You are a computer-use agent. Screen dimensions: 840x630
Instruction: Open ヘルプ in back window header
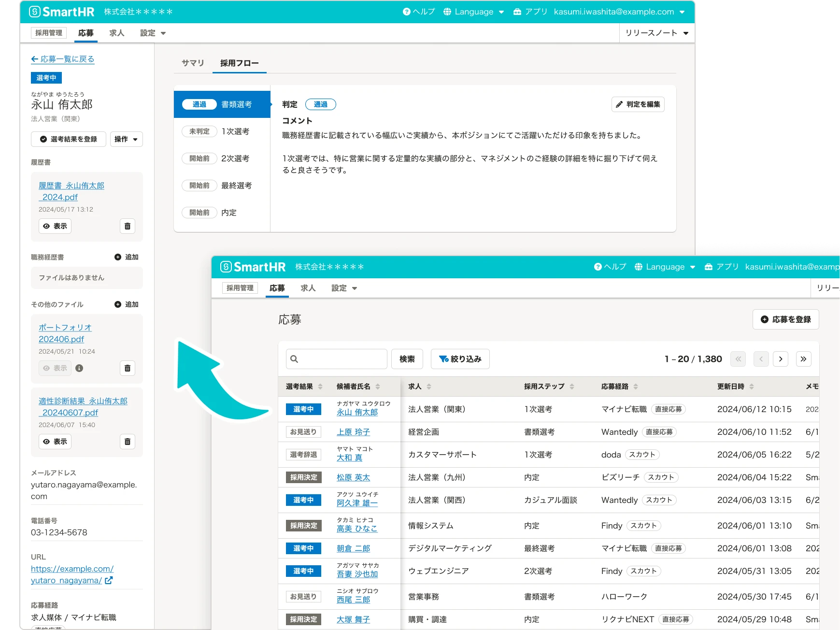(418, 12)
